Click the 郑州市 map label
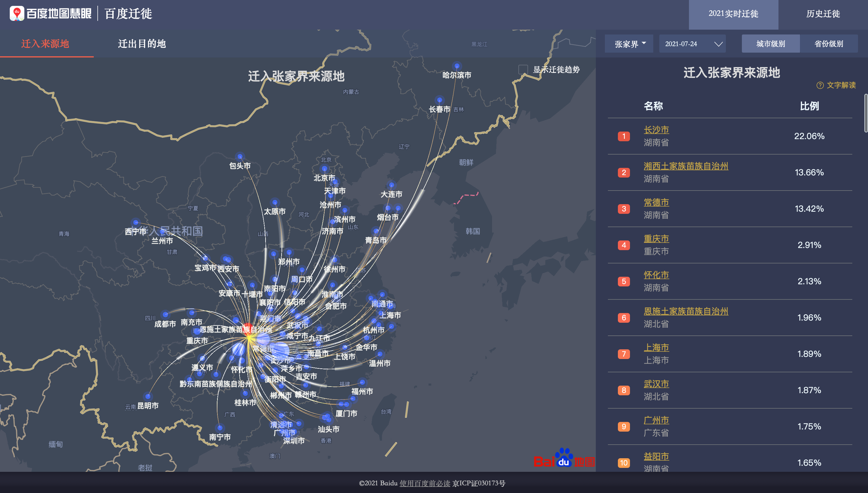This screenshot has height=493, width=868. (289, 262)
